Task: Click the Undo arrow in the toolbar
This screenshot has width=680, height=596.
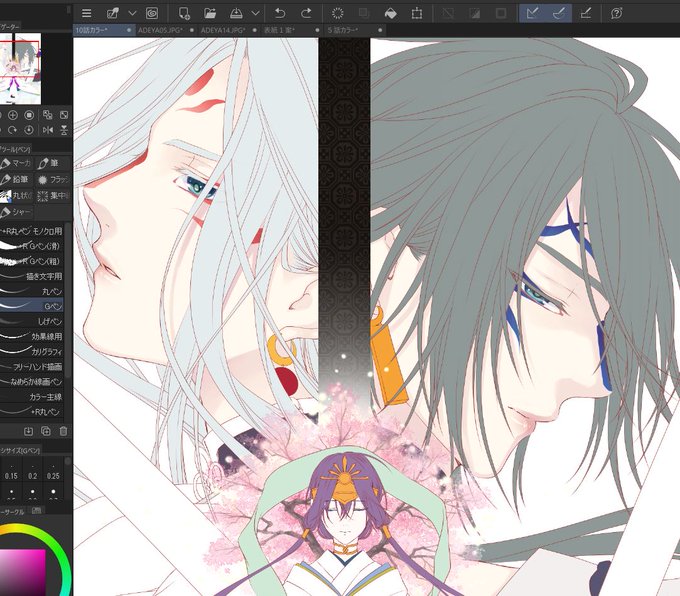Action: (280, 13)
